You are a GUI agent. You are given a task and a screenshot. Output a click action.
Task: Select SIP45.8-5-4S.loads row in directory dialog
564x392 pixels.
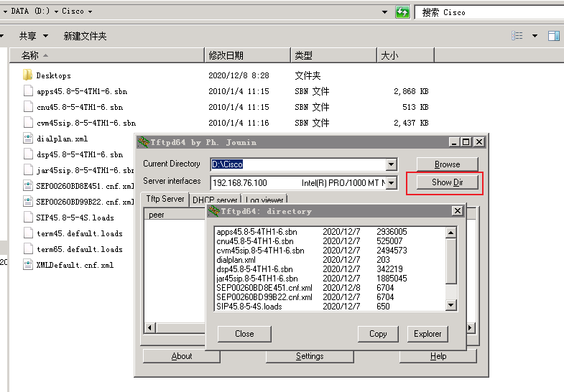[330, 307]
